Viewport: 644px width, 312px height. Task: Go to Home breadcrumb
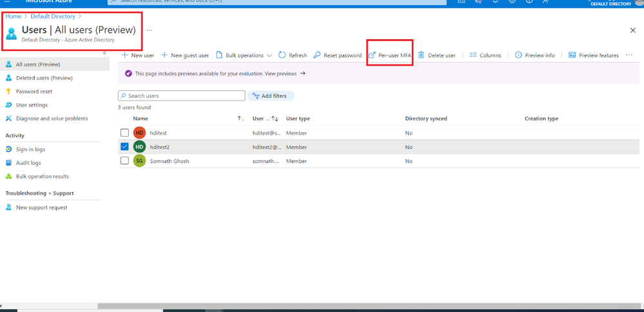(x=13, y=16)
